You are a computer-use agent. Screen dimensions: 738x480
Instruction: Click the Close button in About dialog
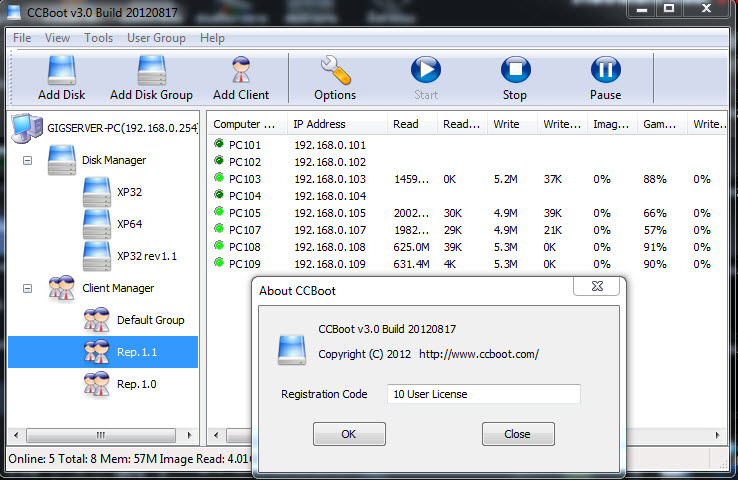click(517, 434)
